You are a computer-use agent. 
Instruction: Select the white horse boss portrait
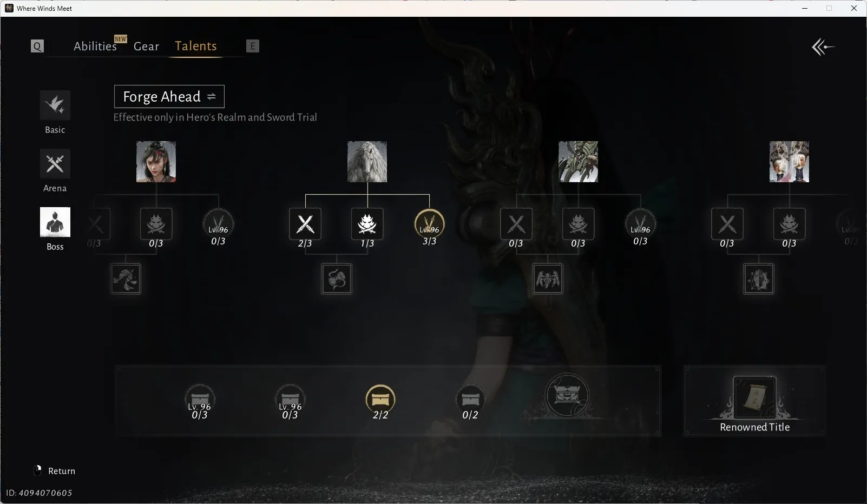point(367,162)
